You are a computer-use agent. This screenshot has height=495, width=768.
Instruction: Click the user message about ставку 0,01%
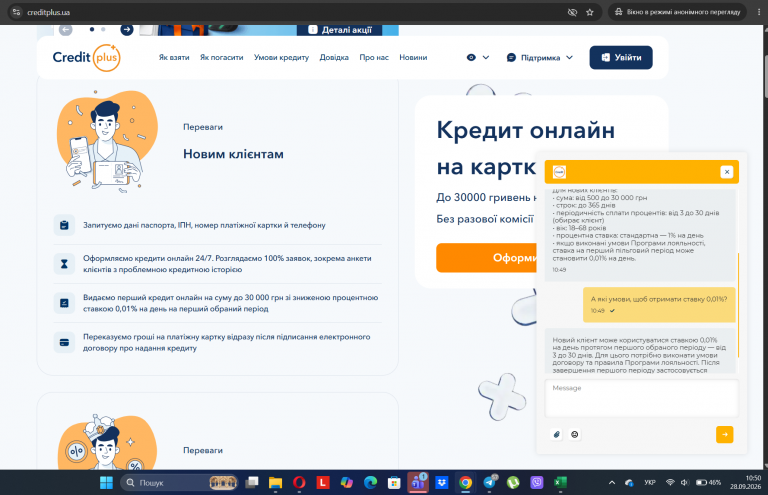click(659, 304)
